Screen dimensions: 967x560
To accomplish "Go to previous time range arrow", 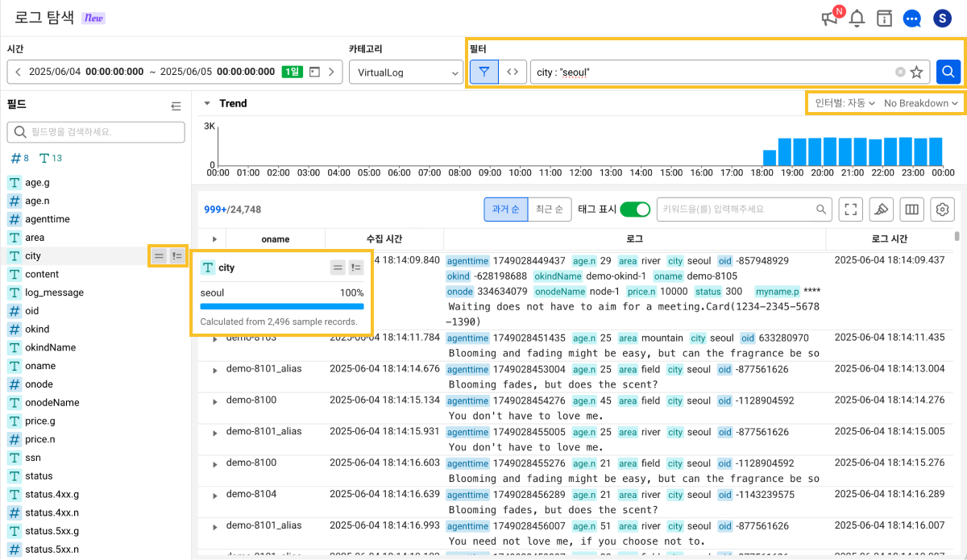I will (18, 72).
